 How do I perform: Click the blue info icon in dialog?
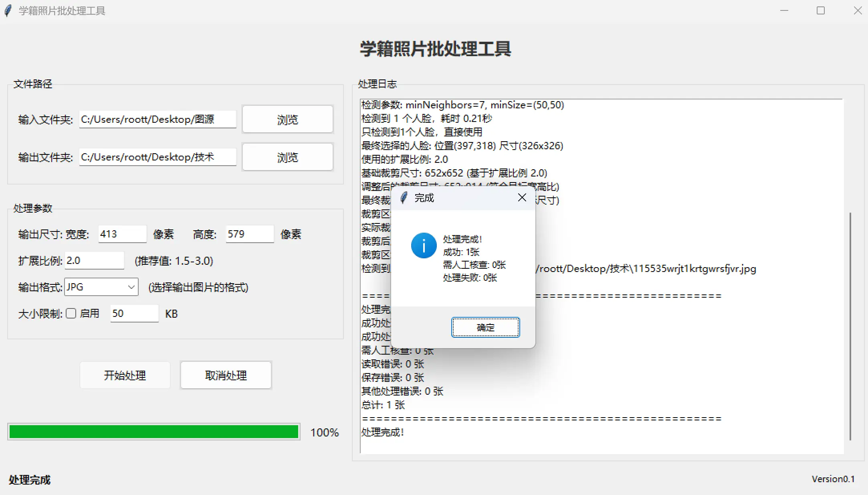coord(424,245)
